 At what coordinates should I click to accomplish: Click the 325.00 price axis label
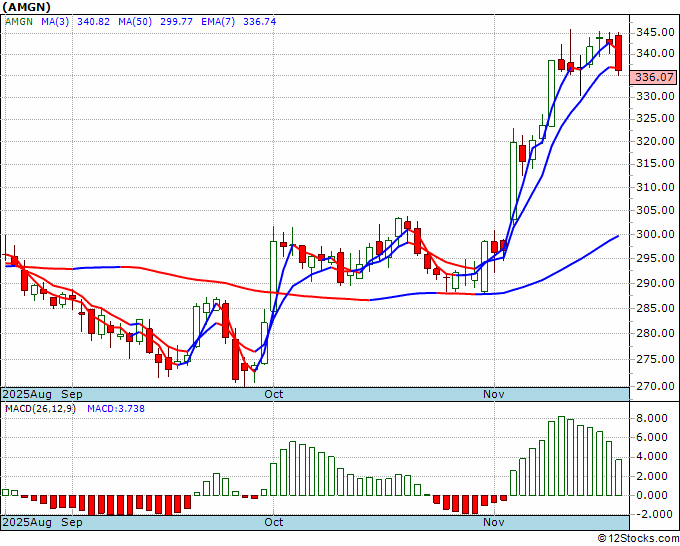coord(655,118)
